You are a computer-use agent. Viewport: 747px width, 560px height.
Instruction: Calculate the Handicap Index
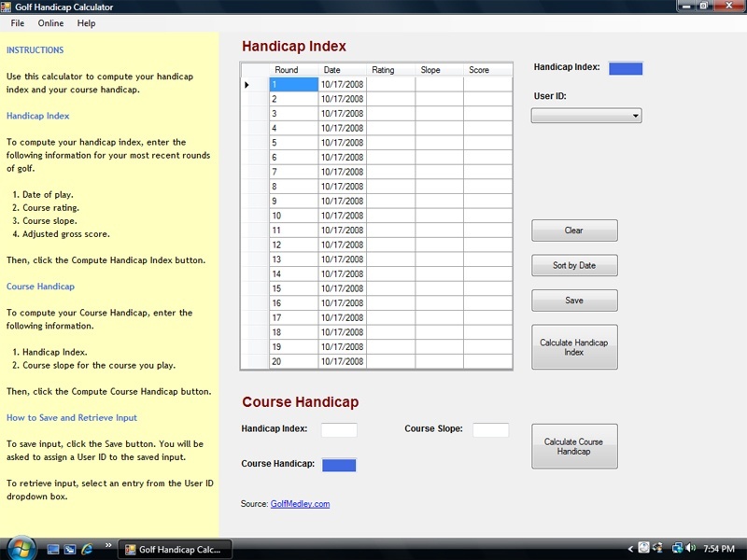573,346
